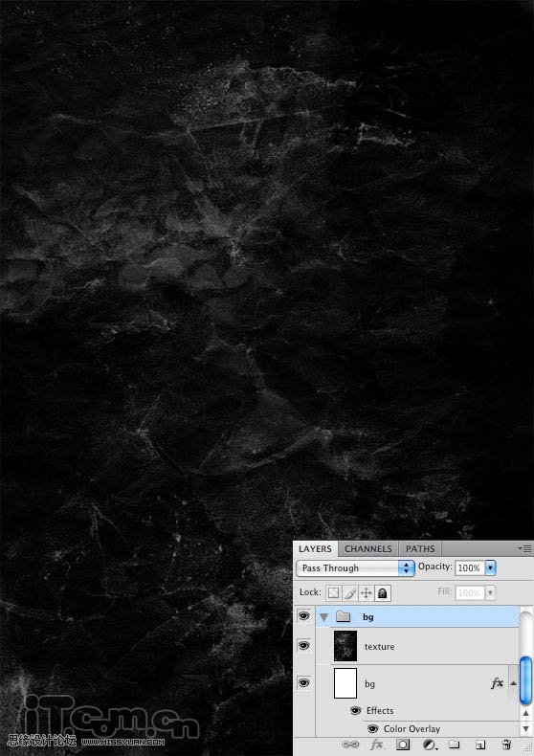Toggle Color Overlay effect visibility
Image resolution: width=534 pixels, height=756 pixels.
[372, 728]
